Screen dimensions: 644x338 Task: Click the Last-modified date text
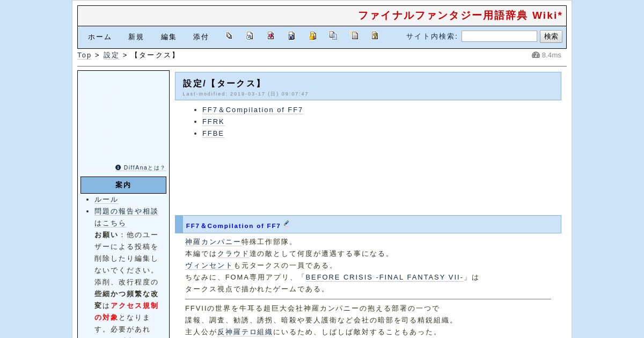[x=246, y=94]
